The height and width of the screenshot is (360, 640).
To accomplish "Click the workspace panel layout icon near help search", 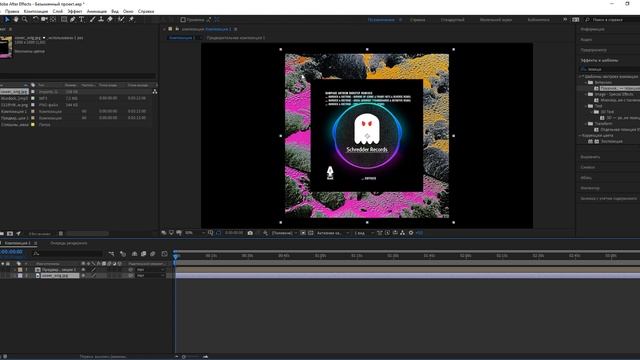I will coord(576,20).
